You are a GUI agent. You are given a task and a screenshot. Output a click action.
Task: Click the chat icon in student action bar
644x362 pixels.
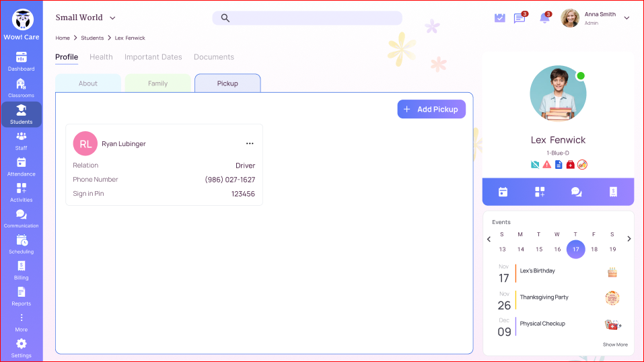pos(576,192)
